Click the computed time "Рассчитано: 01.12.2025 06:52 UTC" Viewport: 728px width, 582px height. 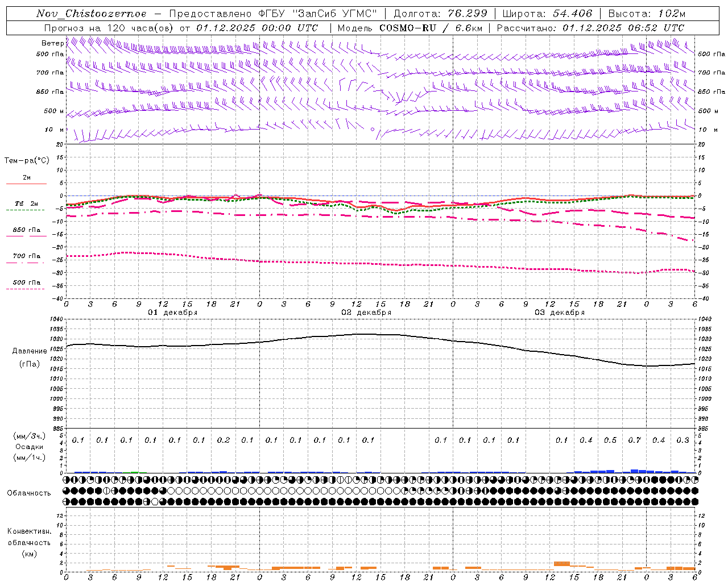pos(590,28)
